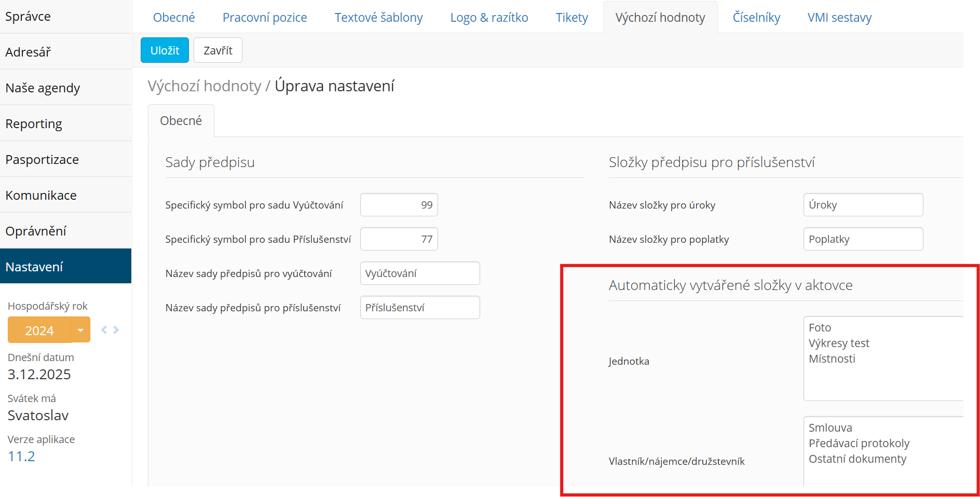Switch to Číselníky tab
This screenshot has height=497, width=980.
click(x=756, y=18)
